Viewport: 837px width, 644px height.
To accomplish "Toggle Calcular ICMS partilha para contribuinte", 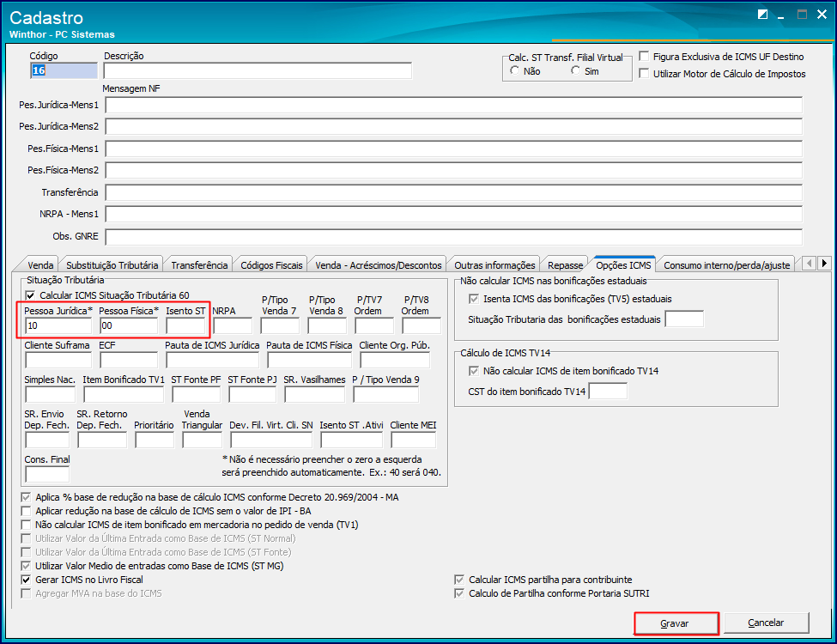I will click(459, 580).
